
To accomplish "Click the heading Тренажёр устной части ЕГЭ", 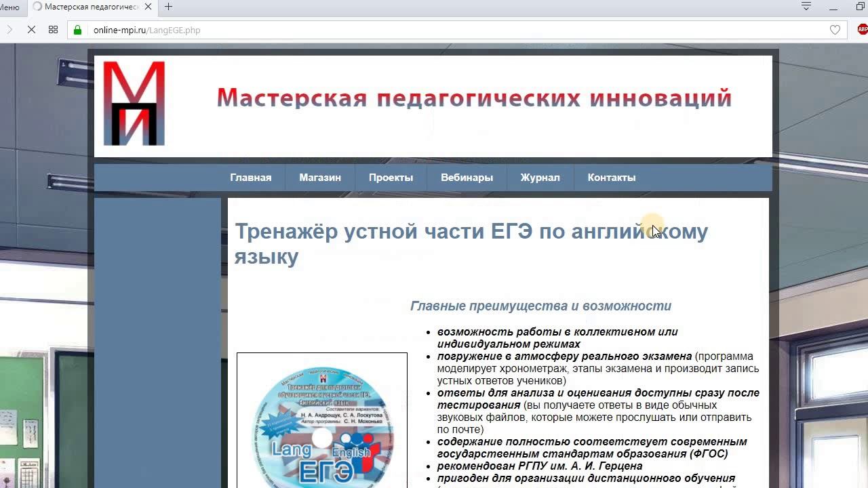I will 471,243.
